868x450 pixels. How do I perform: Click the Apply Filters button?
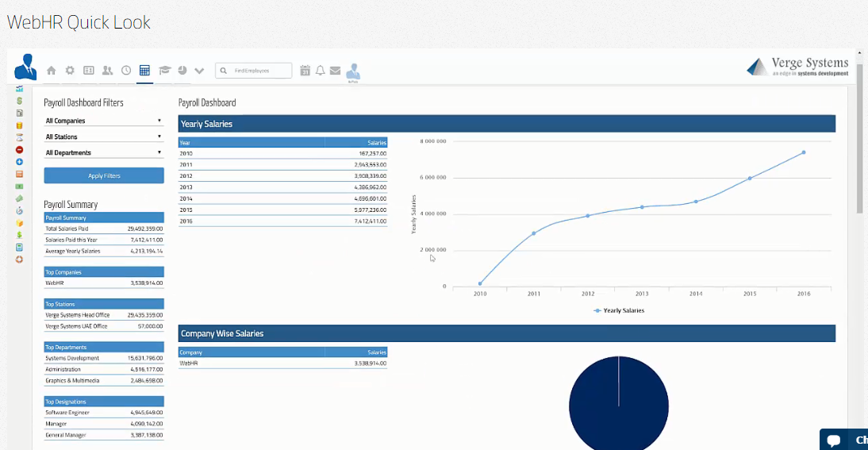[x=104, y=175]
